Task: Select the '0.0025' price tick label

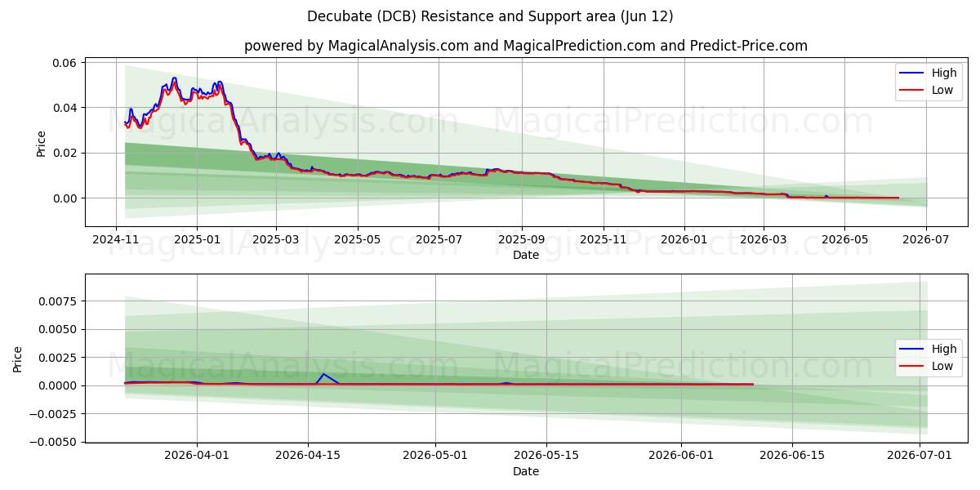Action: pyautogui.click(x=59, y=358)
